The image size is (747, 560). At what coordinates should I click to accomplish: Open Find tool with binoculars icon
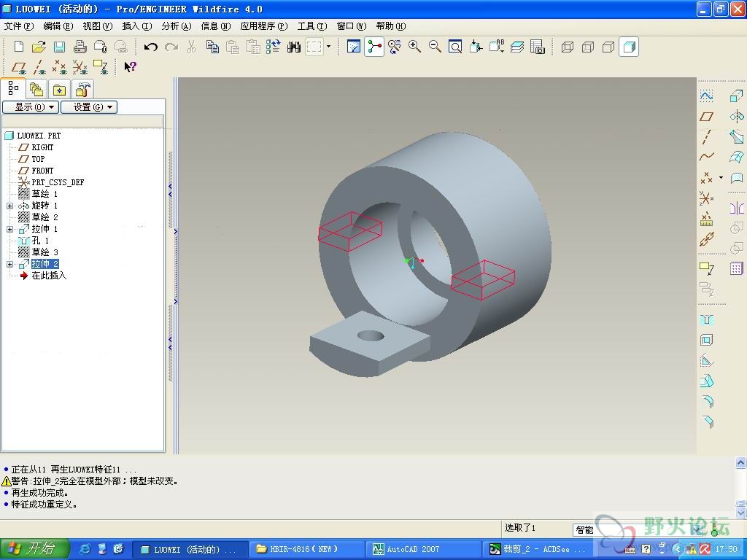pos(294,47)
